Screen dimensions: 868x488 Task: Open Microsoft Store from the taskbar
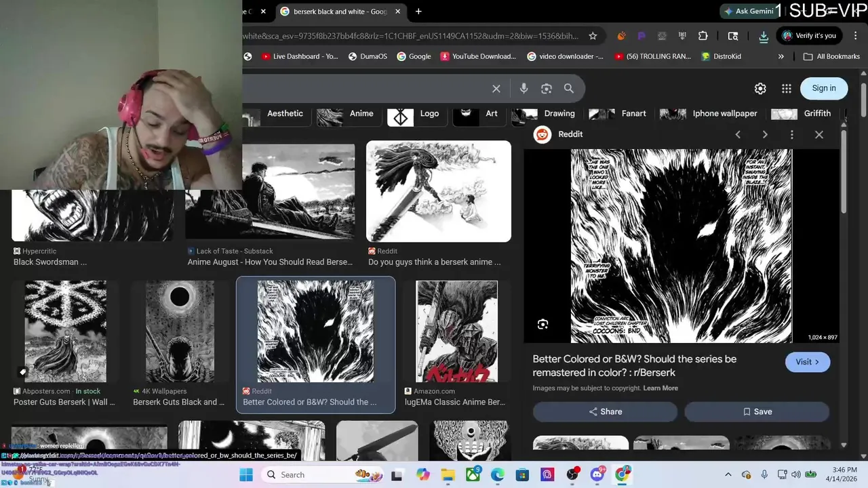click(522, 474)
